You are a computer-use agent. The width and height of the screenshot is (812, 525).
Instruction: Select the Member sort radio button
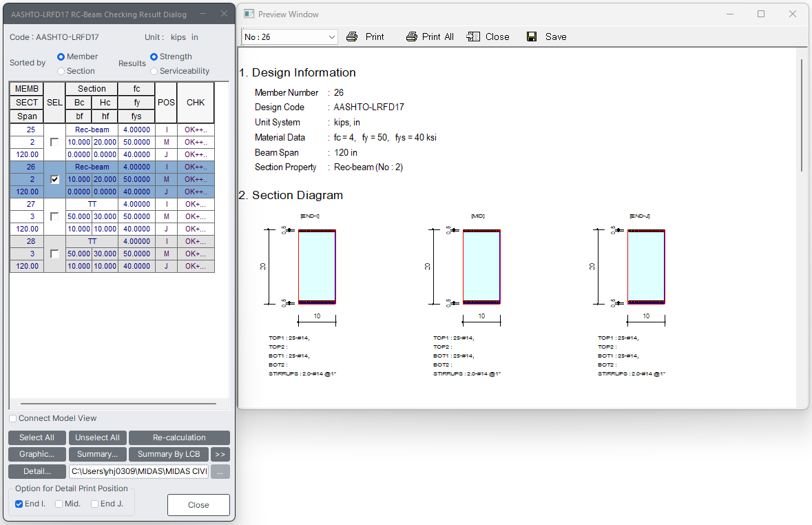point(61,56)
